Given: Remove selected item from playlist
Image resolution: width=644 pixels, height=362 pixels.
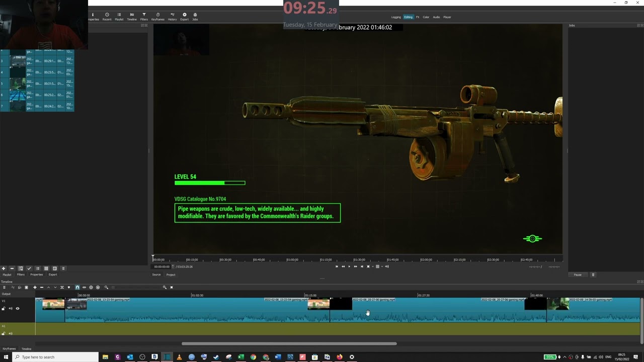Looking at the screenshot, I should coord(12,268).
